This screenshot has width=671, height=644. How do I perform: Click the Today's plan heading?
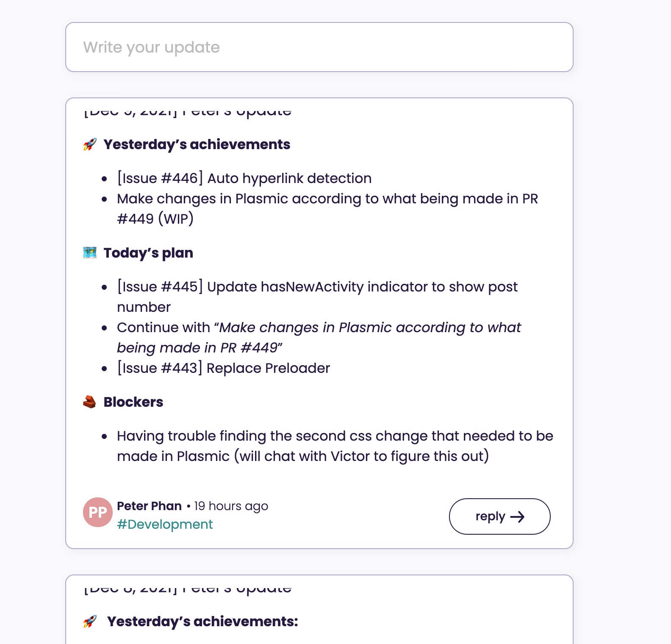(148, 252)
